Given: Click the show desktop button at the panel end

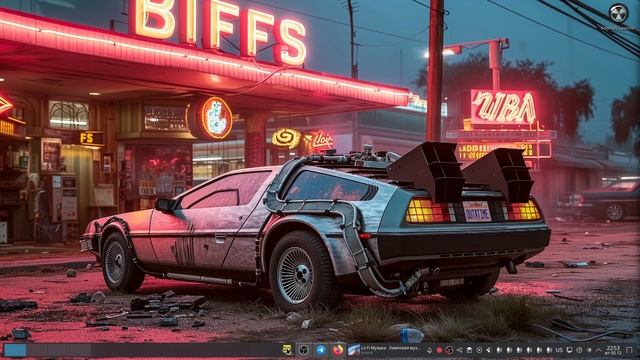Looking at the screenshot, I should (629, 350).
